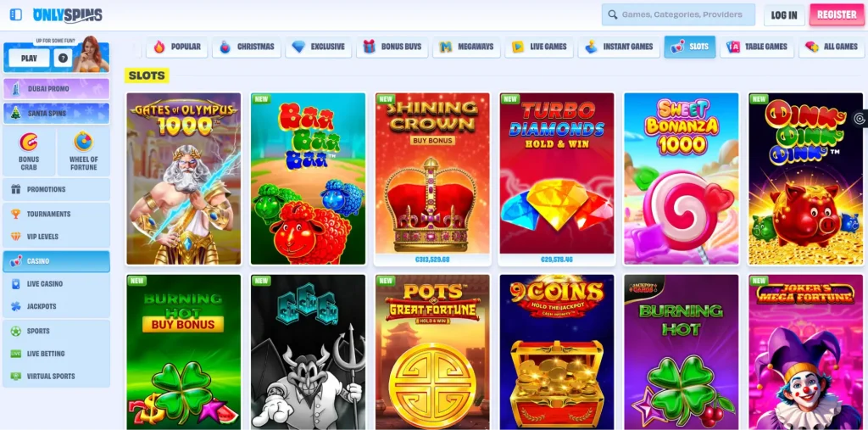Image resolution: width=868 pixels, height=430 pixels.
Task: Open the Gates of Olympus 1000 game
Action: (184, 178)
